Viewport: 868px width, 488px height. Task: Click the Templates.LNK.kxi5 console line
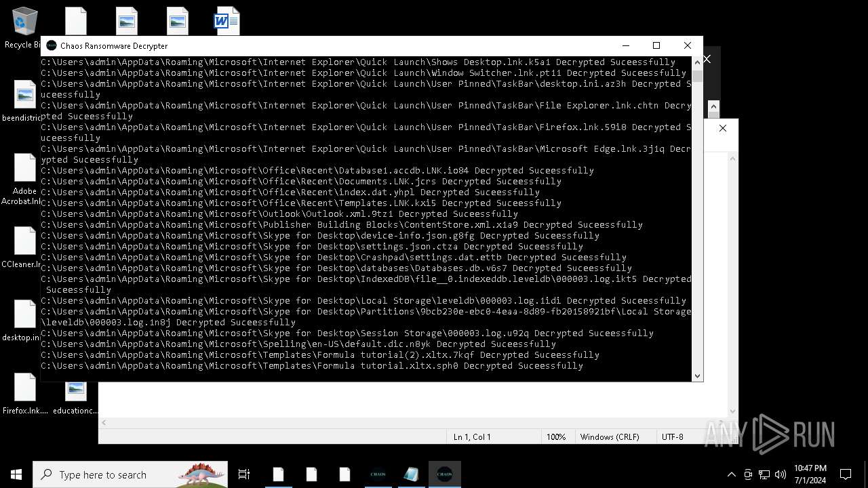(301, 203)
